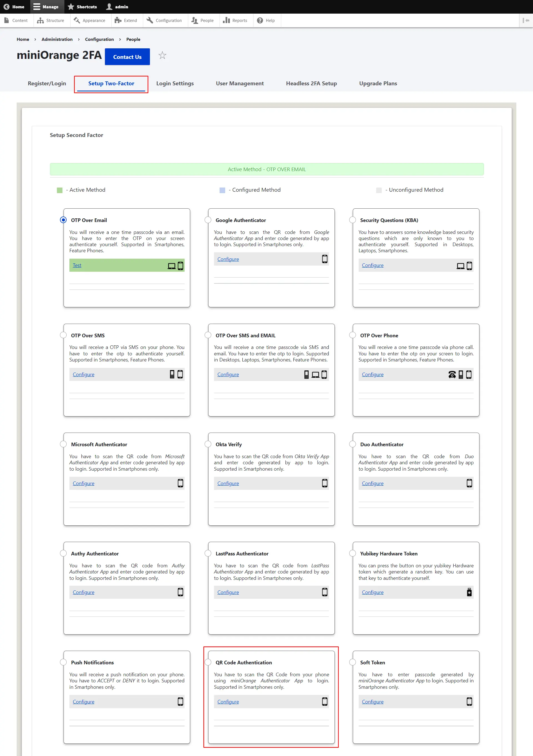Select the OTP Over Phone radio button
Image resolution: width=533 pixels, height=756 pixels.
click(x=352, y=335)
